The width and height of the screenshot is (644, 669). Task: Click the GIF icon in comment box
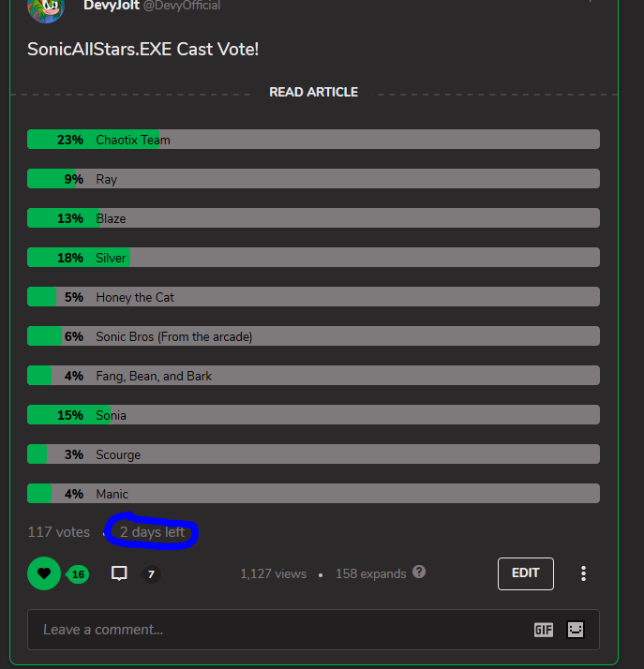click(x=544, y=630)
